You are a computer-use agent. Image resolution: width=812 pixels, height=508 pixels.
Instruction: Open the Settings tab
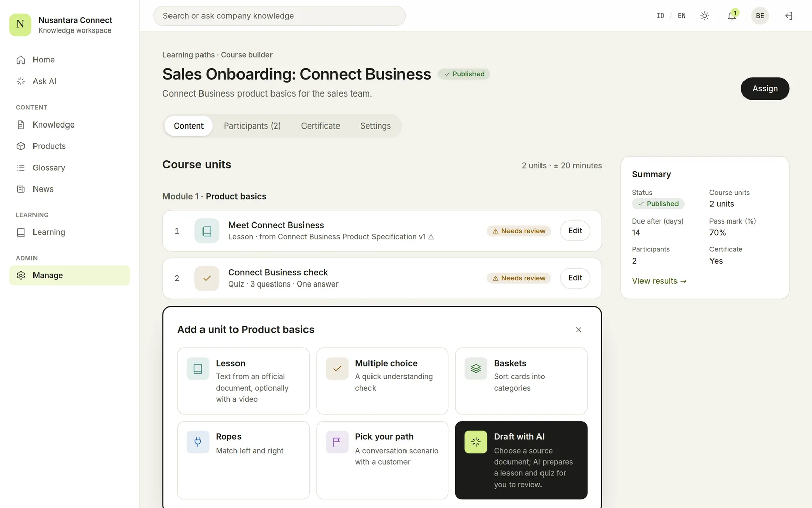tap(376, 126)
